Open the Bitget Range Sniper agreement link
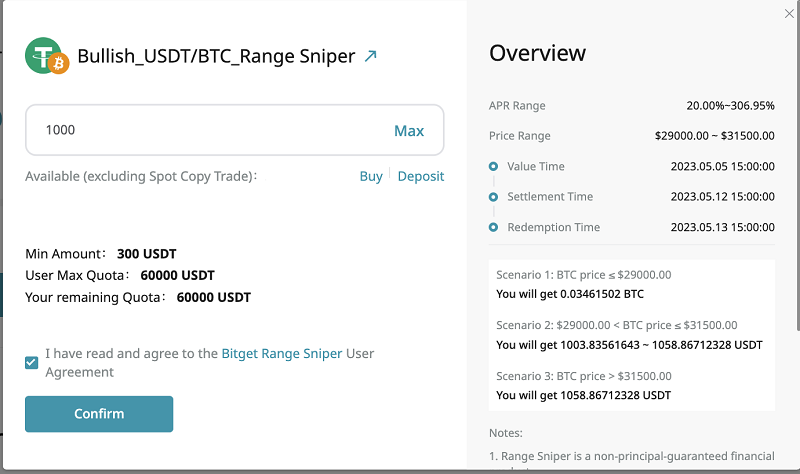Viewport: 800px width, 474px height. pyautogui.click(x=282, y=354)
